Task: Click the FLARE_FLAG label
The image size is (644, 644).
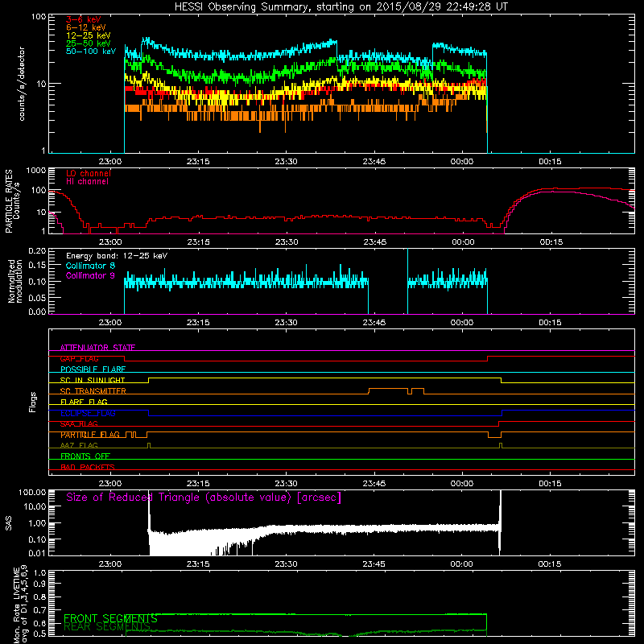Action: (x=84, y=402)
